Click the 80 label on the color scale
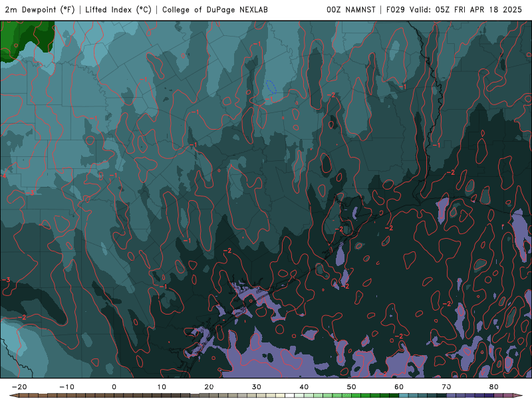The height and width of the screenshot is (399, 532). tap(494, 387)
